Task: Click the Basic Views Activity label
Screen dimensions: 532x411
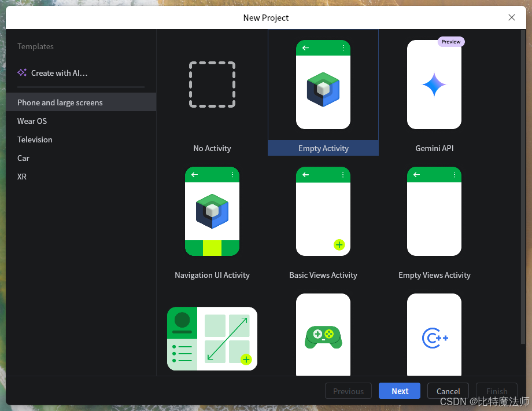Action: point(323,275)
